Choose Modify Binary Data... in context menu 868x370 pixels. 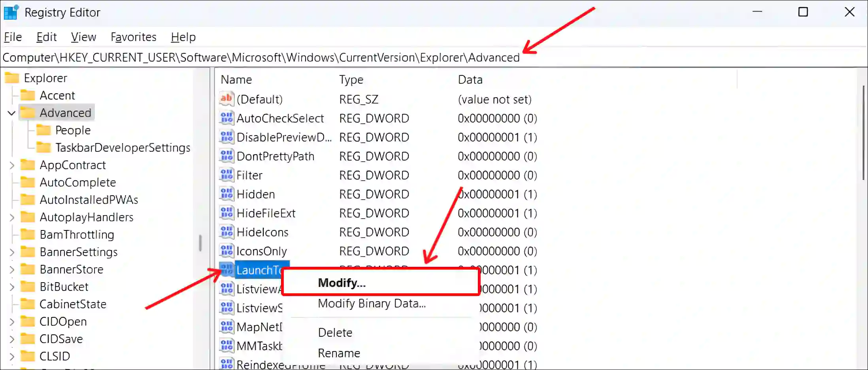(x=372, y=304)
